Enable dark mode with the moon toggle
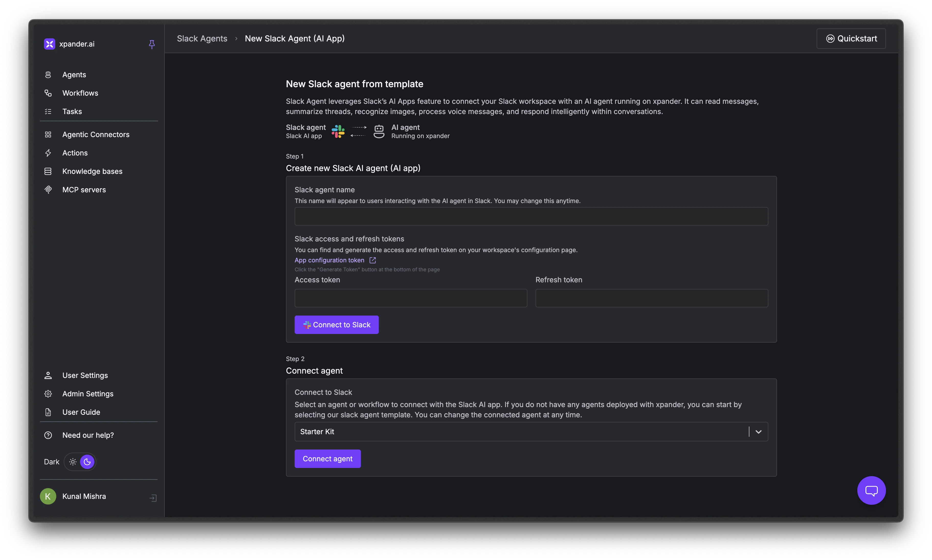Image resolution: width=932 pixels, height=560 pixels. point(87,462)
